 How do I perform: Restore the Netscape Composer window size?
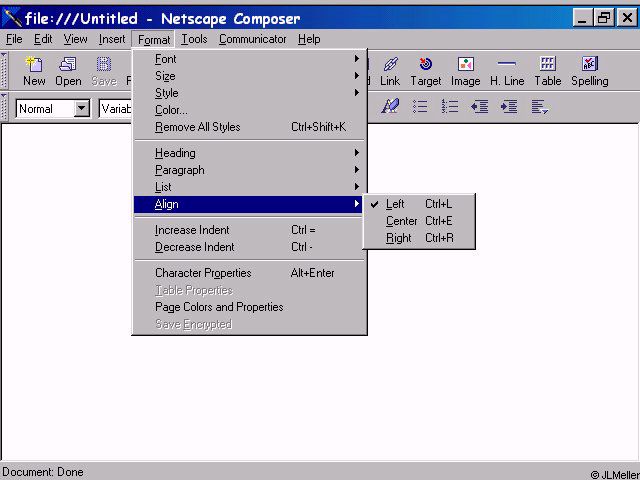tap(604, 18)
